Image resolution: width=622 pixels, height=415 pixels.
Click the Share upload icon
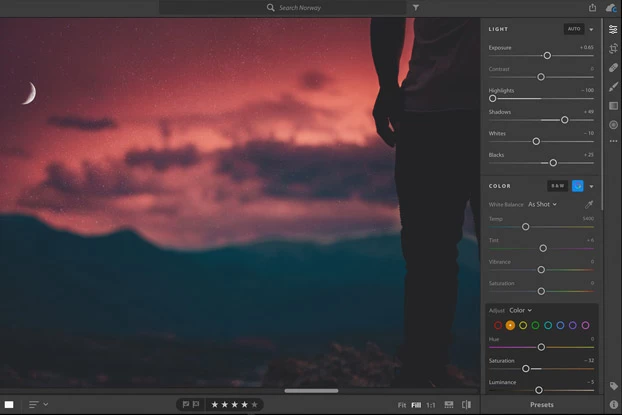[592, 7]
